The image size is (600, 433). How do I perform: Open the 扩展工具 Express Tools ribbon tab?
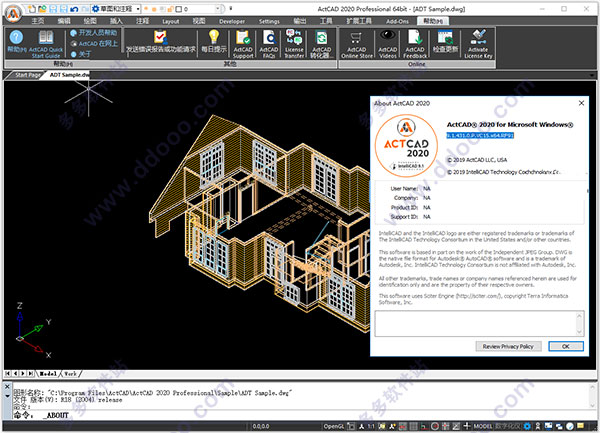pos(359,21)
